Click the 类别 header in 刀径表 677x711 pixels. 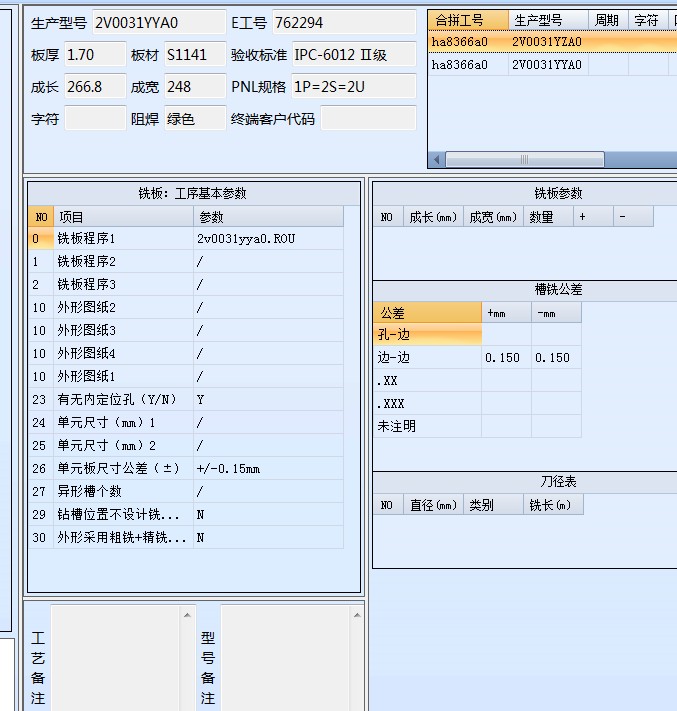[493, 505]
